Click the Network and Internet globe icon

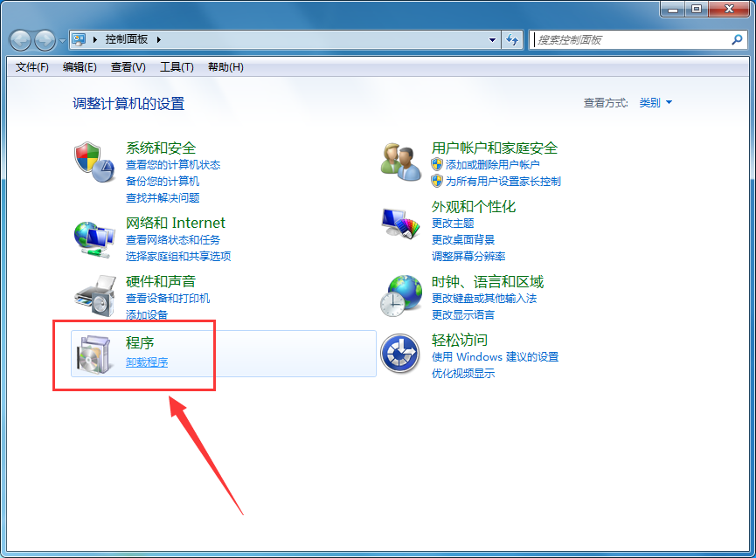point(94,239)
